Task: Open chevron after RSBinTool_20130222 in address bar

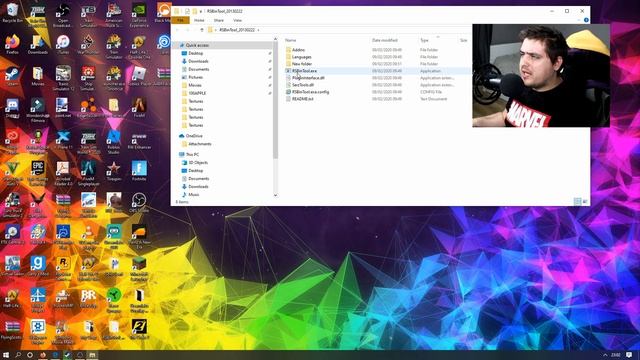Action: coord(258,30)
